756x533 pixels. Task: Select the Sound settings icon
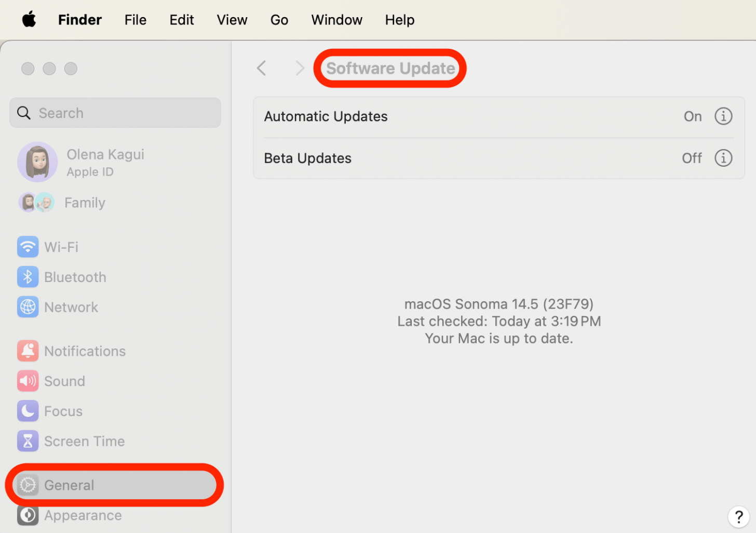coord(28,381)
